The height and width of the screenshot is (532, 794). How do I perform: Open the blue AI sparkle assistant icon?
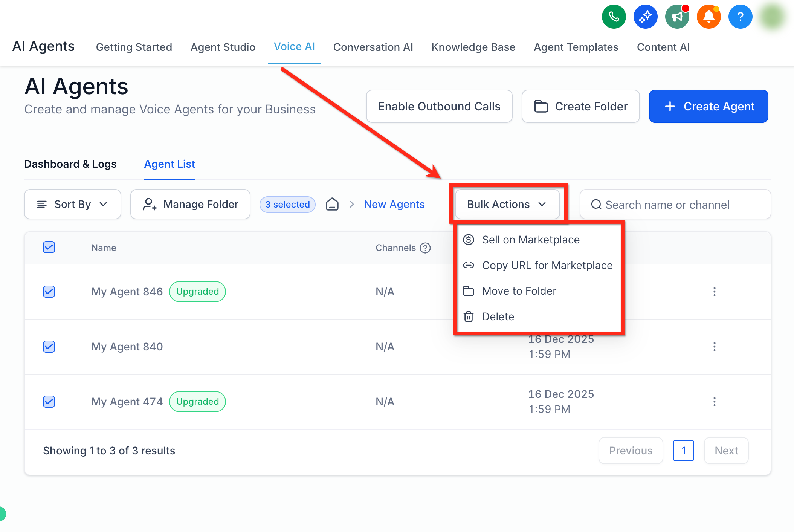(x=645, y=17)
